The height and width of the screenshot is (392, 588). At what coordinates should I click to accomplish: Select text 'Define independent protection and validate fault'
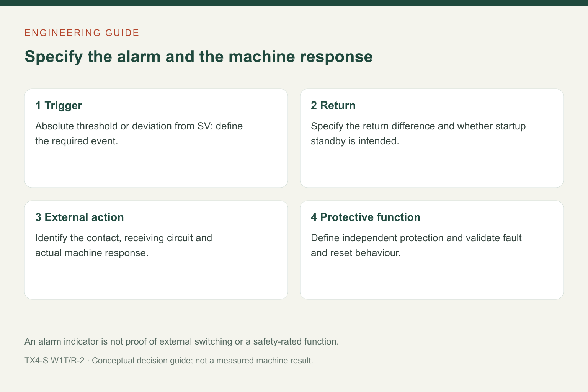pos(416,238)
